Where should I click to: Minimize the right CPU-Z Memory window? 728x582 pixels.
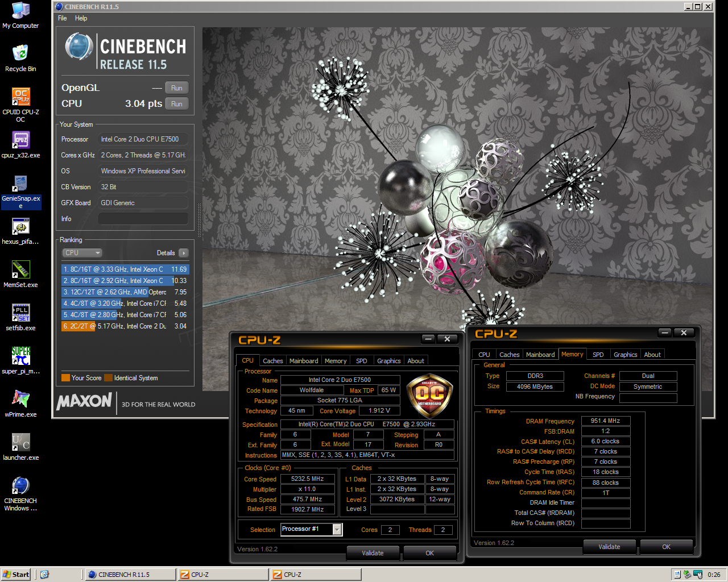[665, 333]
